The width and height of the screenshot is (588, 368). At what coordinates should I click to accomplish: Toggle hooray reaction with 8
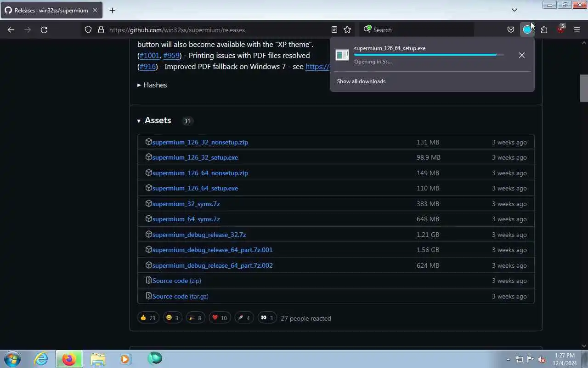click(195, 318)
